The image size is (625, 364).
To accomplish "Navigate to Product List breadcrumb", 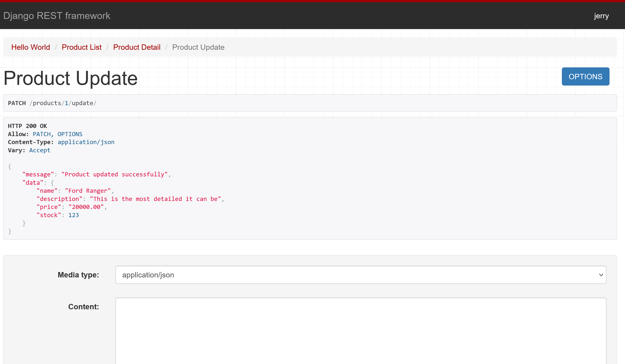I will click(81, 47).
